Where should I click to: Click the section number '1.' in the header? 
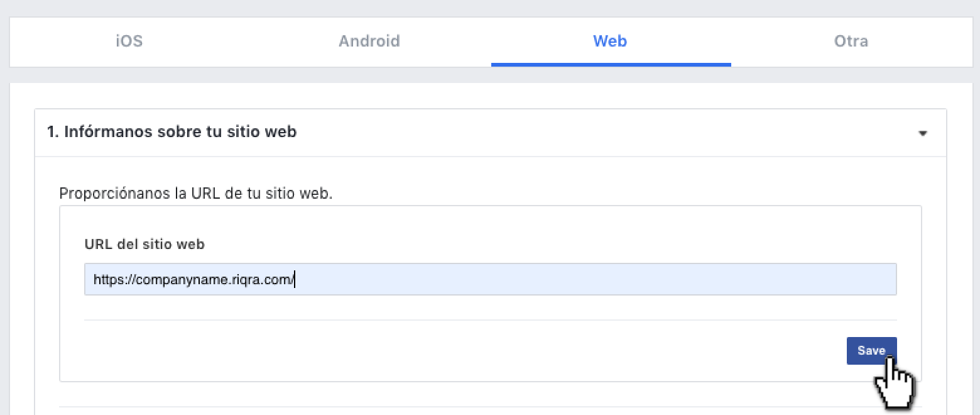click(x=53, y=132)
